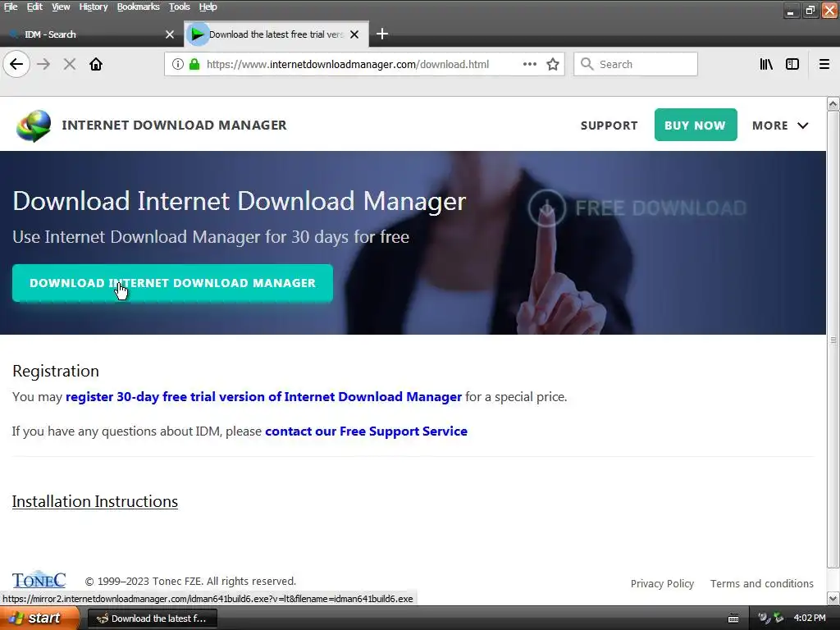Click the page scrollbar down arrow
Screen dimensions: 840x630
(833, 598)
